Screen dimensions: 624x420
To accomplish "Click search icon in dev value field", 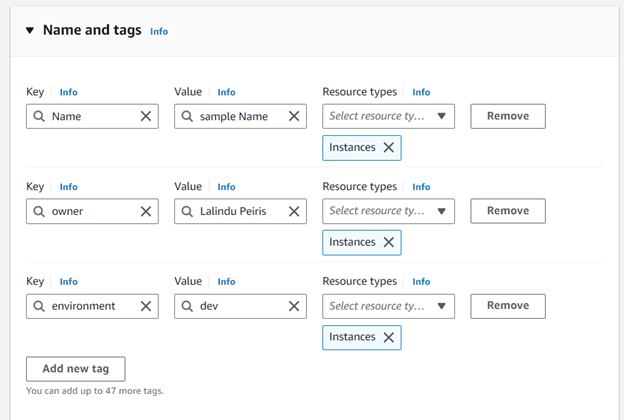I will [x=187, y=306].
